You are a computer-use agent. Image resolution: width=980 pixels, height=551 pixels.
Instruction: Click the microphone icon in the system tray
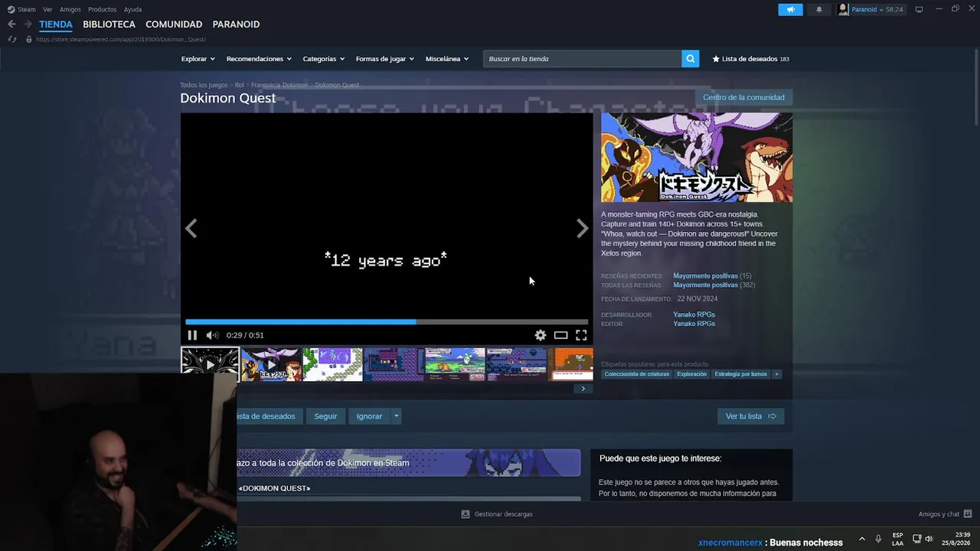[x=878, y=539]
